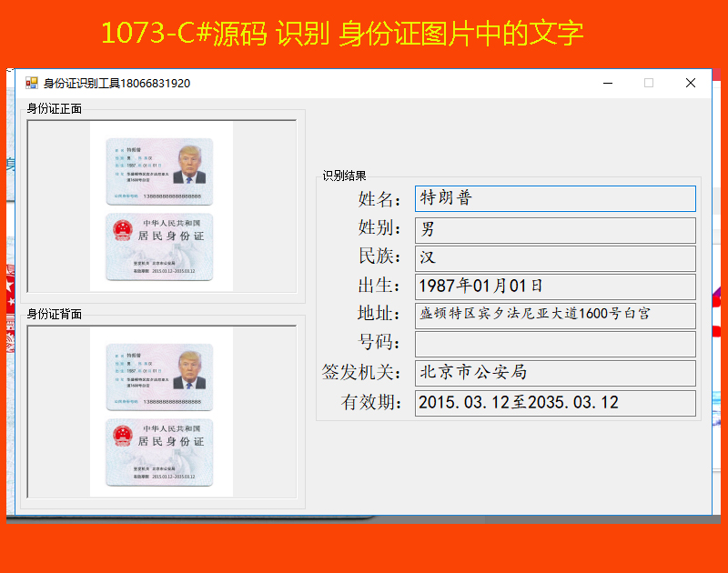This screenshot has width=728, height=573.
Task: Click the empty 号码 field
Action: pos(555,344)
